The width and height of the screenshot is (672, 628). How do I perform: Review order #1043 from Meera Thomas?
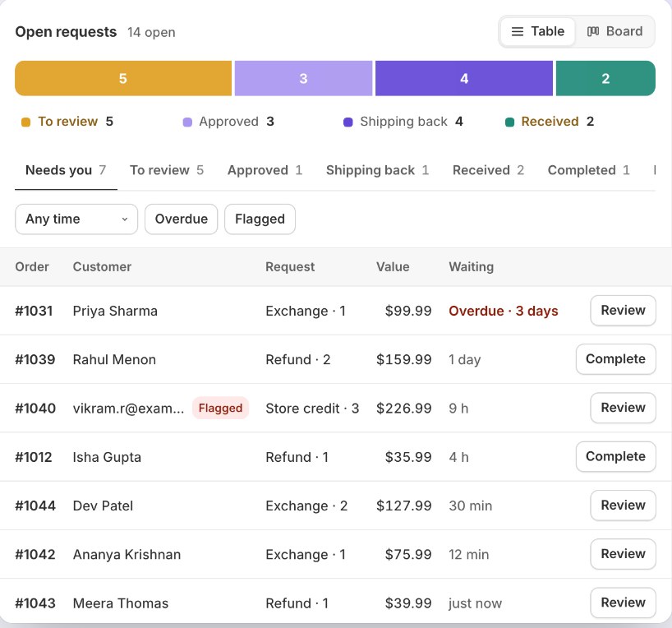623,603
